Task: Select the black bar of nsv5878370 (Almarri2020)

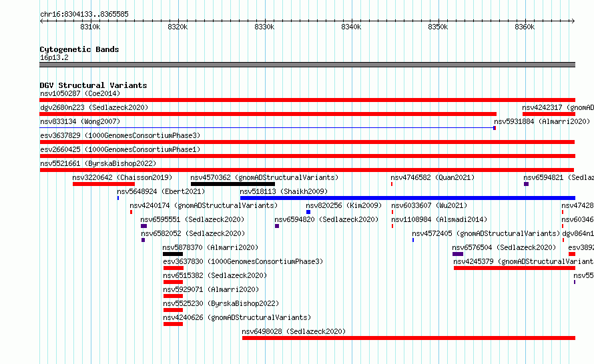Action: point(173,254)
